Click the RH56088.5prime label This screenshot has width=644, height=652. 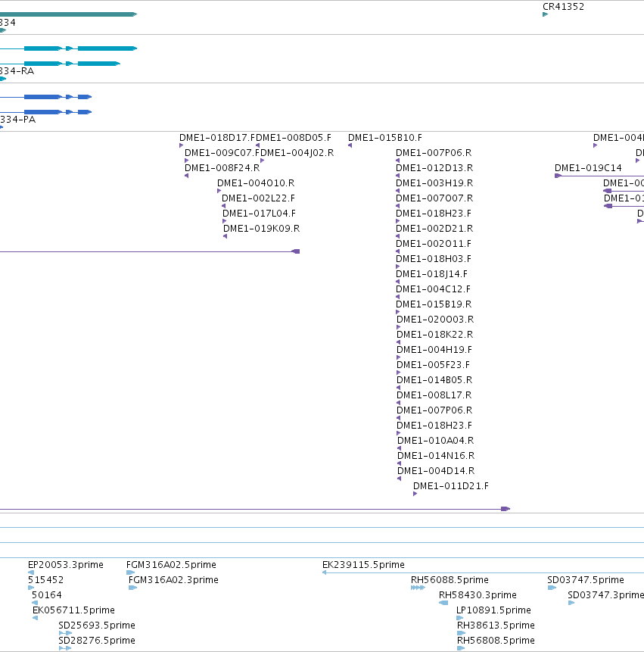450,580
